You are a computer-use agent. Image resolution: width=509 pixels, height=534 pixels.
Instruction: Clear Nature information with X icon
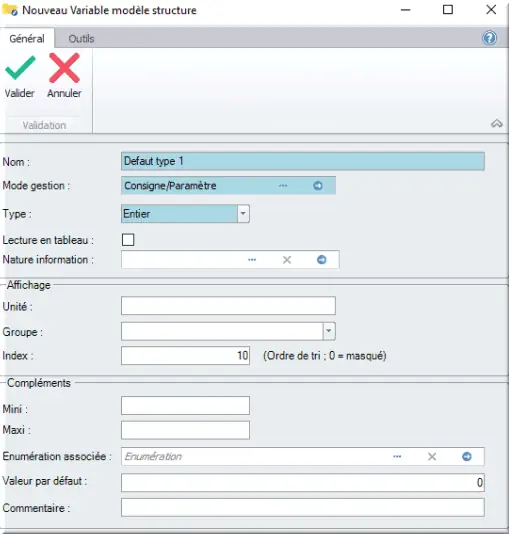click(x=287, y=260)
